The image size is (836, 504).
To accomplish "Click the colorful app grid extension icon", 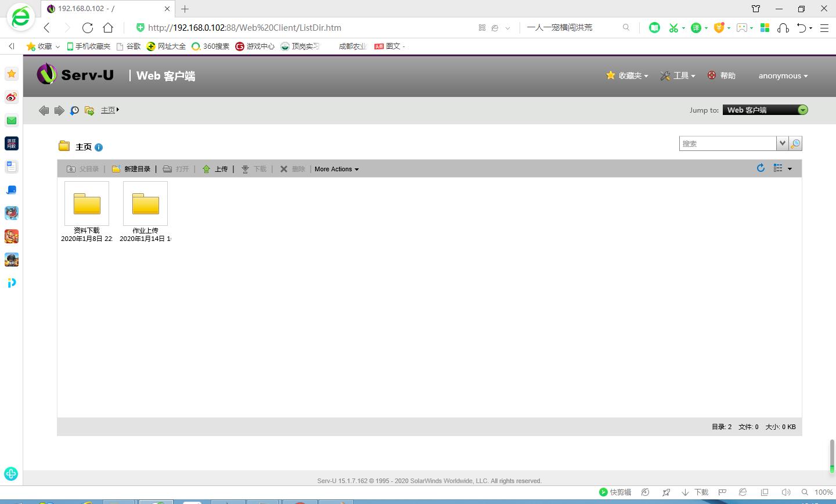I will pyautogui.click(x=765, y=27).
